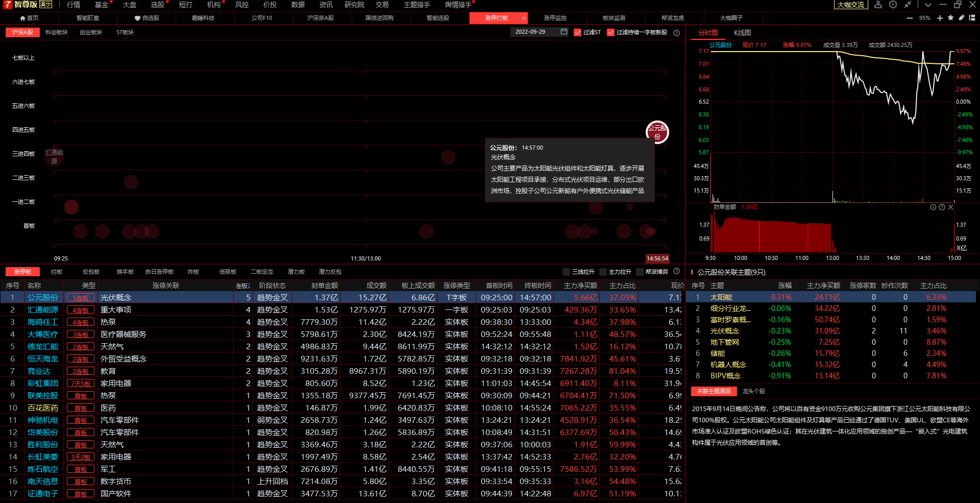
Task: Go to 首页 home tab
Action: pyautogui.click(x=29, y=18)
